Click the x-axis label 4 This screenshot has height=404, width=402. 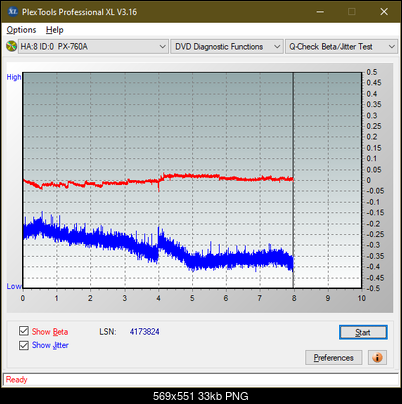(158, 298)
